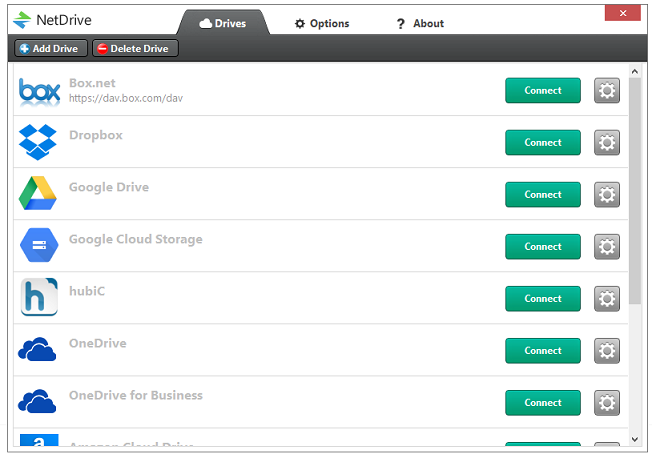Screen dimensions: 652x458
Task: Open settings gear for Google Drive
Action: coord(607,195)
